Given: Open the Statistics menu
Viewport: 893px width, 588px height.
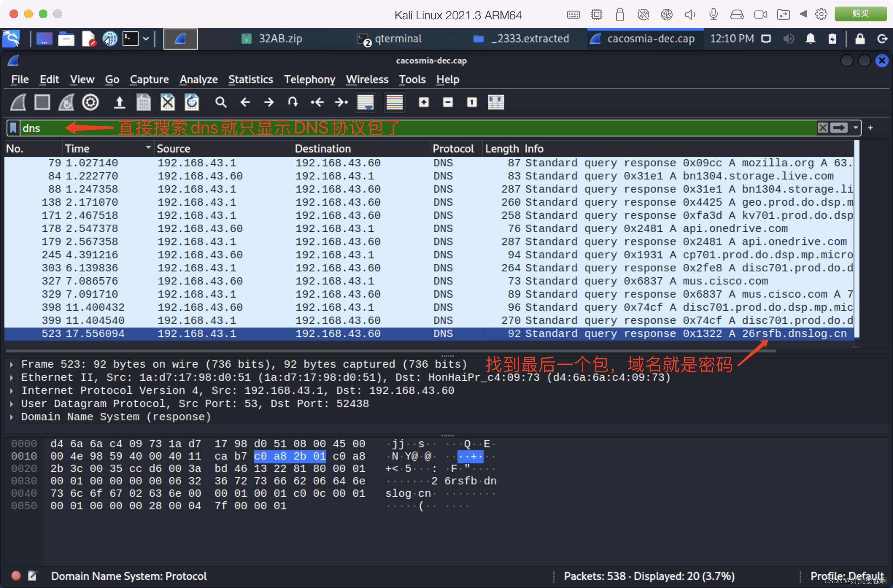Looking at the screenshot, I should click(250, 79).
